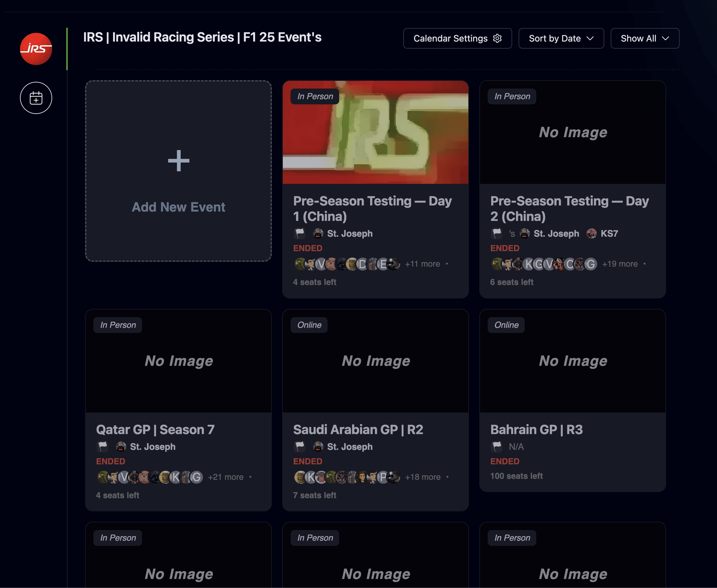Show +19 more attendees on Day 2

(619, 264)
